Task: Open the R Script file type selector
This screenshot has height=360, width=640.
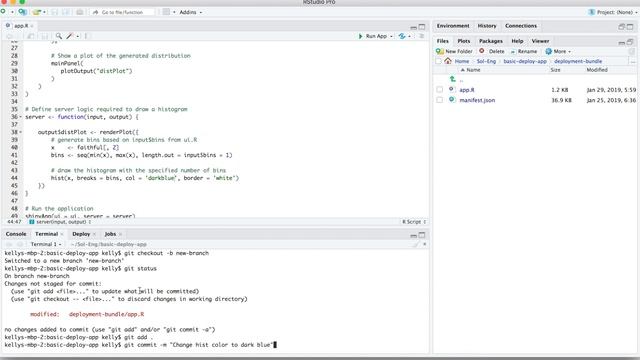Action: (x=414, y=222)
